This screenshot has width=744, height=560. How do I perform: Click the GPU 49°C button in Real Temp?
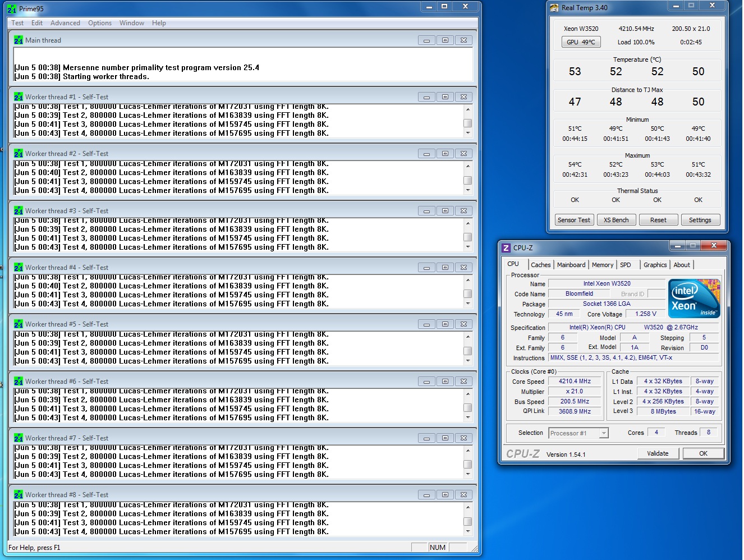(581, 42)
